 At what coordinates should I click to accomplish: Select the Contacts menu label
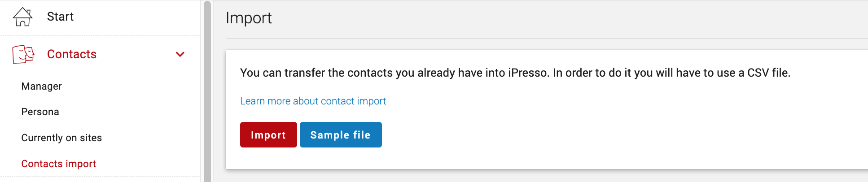72,54
